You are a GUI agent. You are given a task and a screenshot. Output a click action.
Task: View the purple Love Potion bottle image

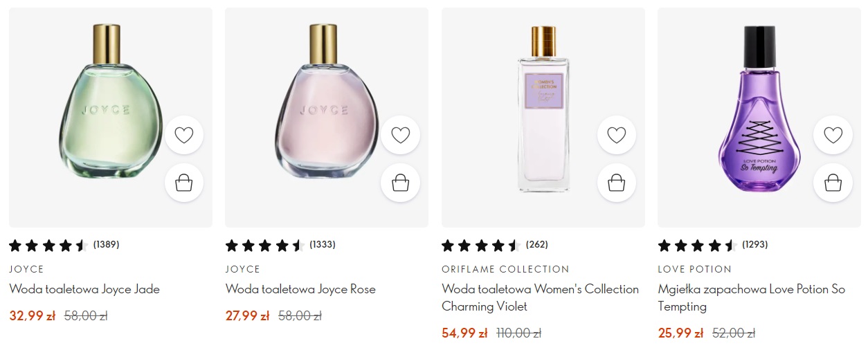759,111
